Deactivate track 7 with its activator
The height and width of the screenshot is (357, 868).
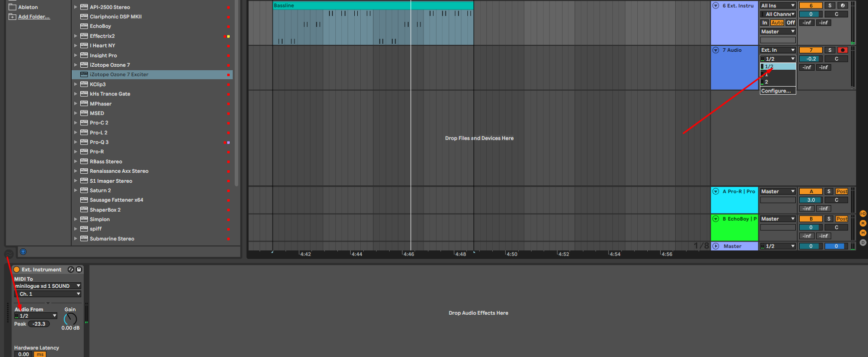[x=811, y=50]
